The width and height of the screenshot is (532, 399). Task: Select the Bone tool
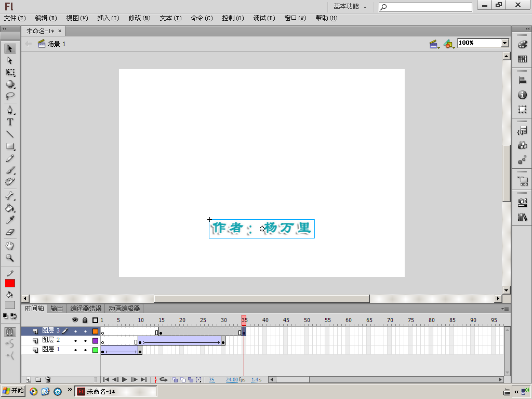click(10, 196)
